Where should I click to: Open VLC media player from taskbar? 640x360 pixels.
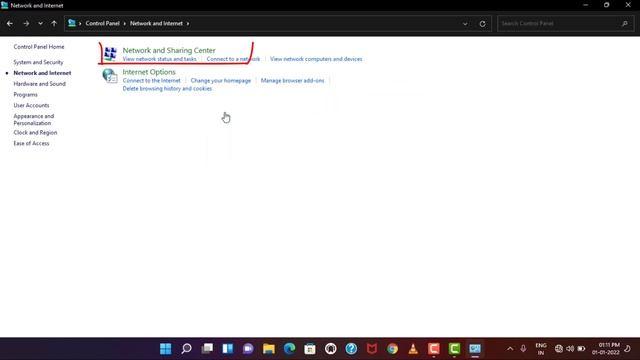pos(413,349)
